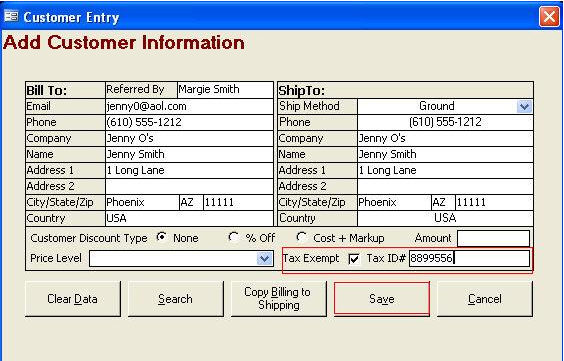564x361 pixels.
Task: Click the Bill To state field AZ
Action: click(191, 202)
